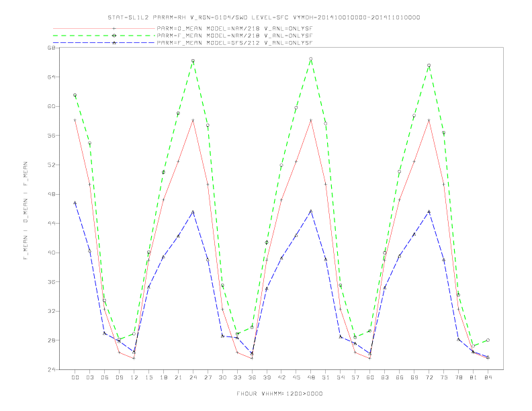This screenshot has height=411, width=532.
Task: Click x-axis tick label 84
Action: click(488, 377)
